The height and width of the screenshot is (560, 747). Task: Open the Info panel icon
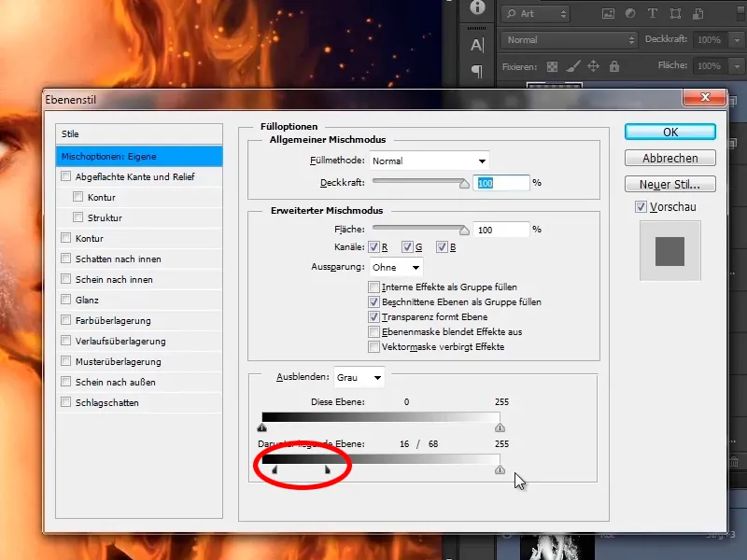click(477, 7)
